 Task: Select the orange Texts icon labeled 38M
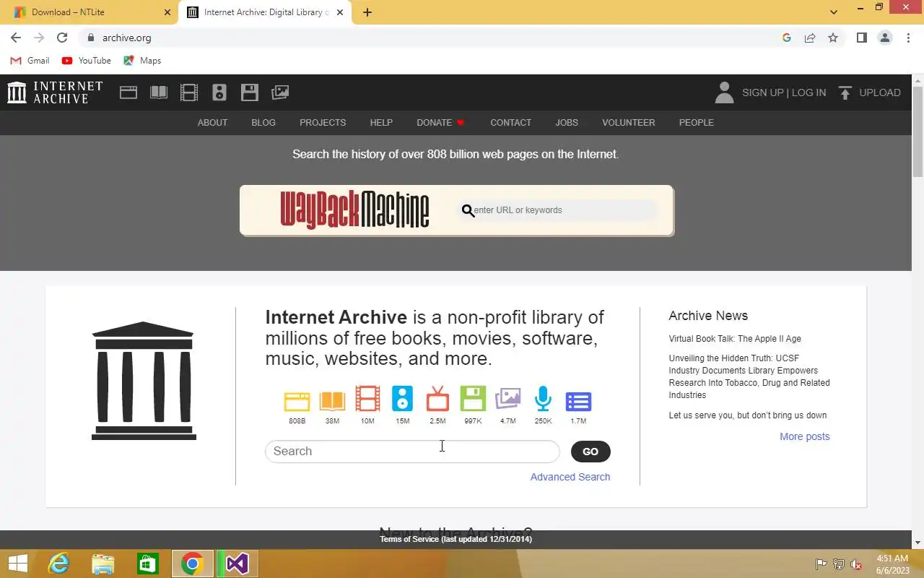coord(332,400)
